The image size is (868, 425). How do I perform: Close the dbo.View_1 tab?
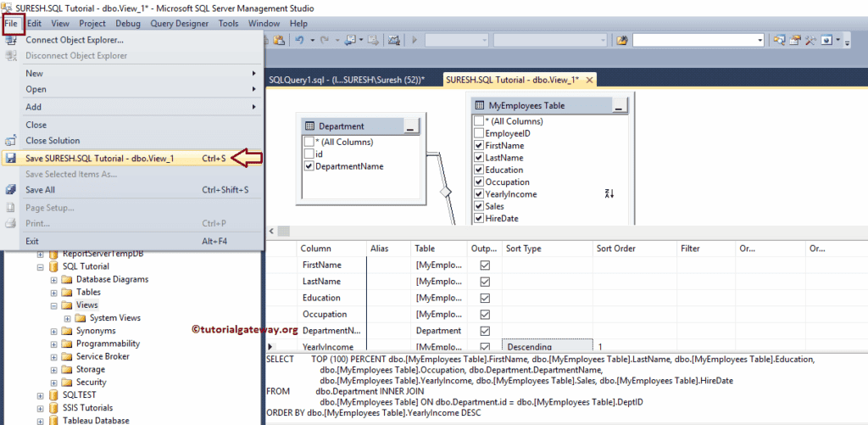589,80
